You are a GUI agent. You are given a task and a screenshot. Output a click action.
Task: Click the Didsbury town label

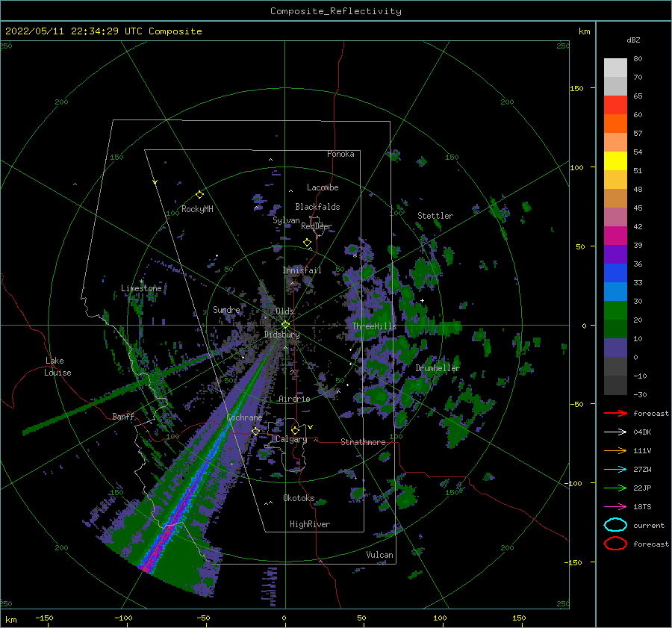[x=281, y=335]
